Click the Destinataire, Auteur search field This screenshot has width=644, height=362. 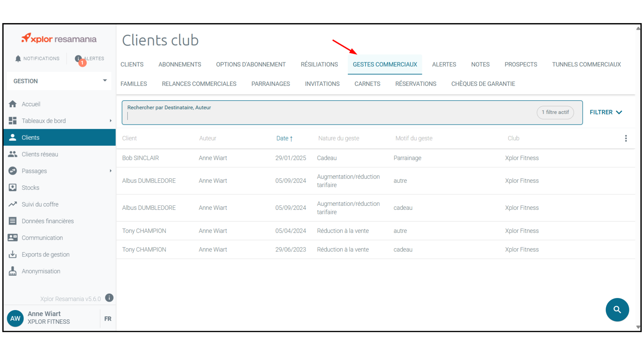click(x=329, y=116)
